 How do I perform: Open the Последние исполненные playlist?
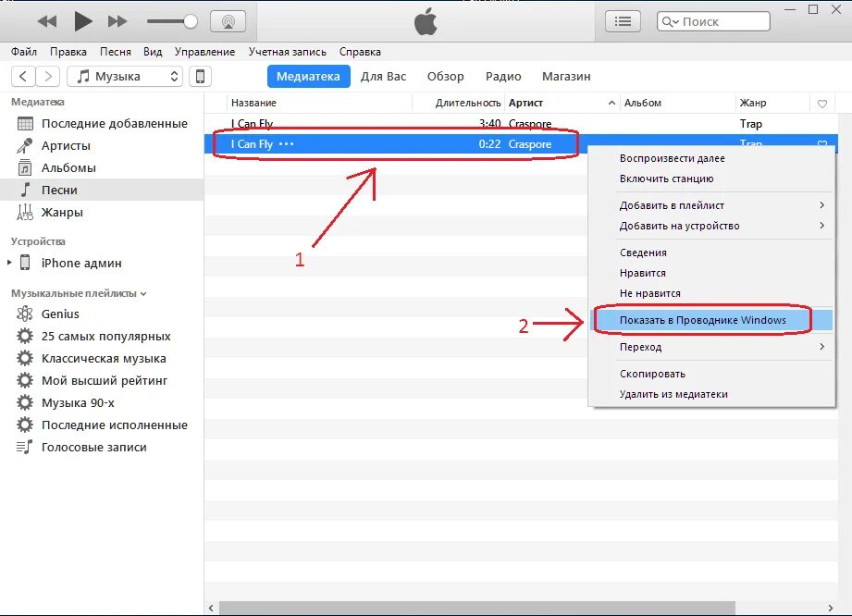[102, 425]
